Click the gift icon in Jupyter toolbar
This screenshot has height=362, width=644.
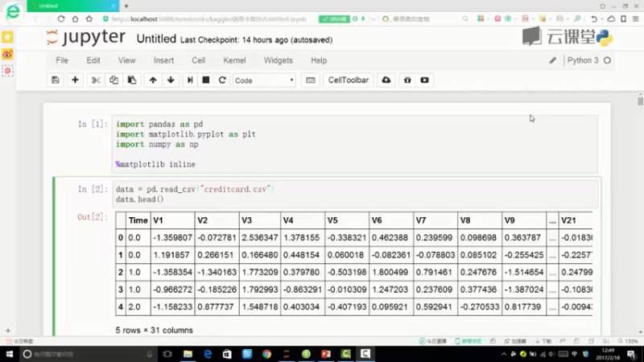(407, 80)
